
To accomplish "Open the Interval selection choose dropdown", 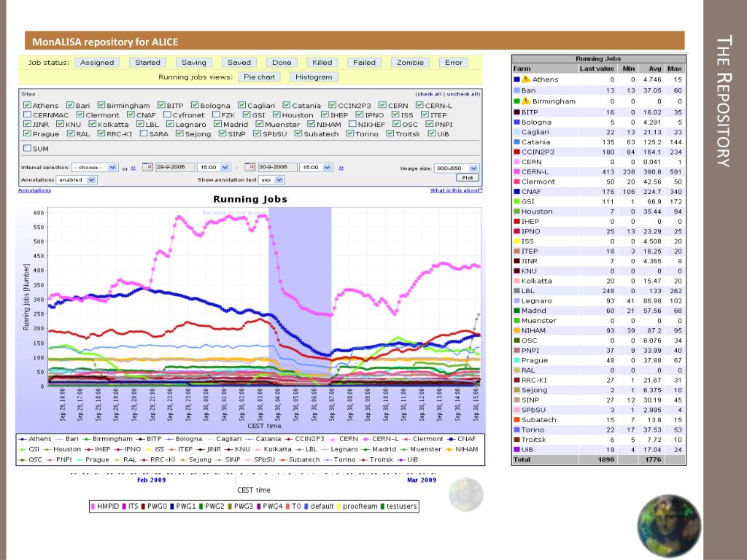I will (x=95, y=168).
